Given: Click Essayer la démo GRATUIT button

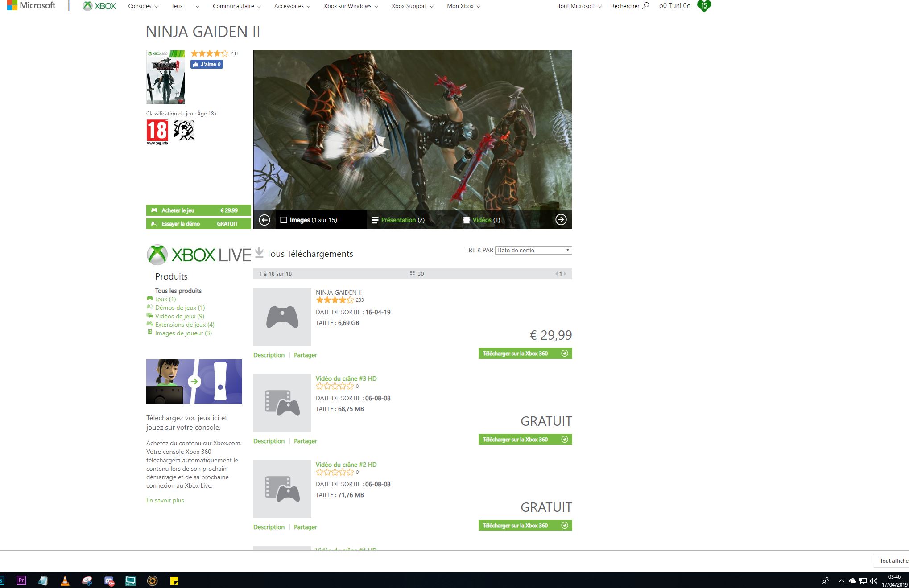Looking at the screenshot, I should pyautogui.click(x=198, y=223).
